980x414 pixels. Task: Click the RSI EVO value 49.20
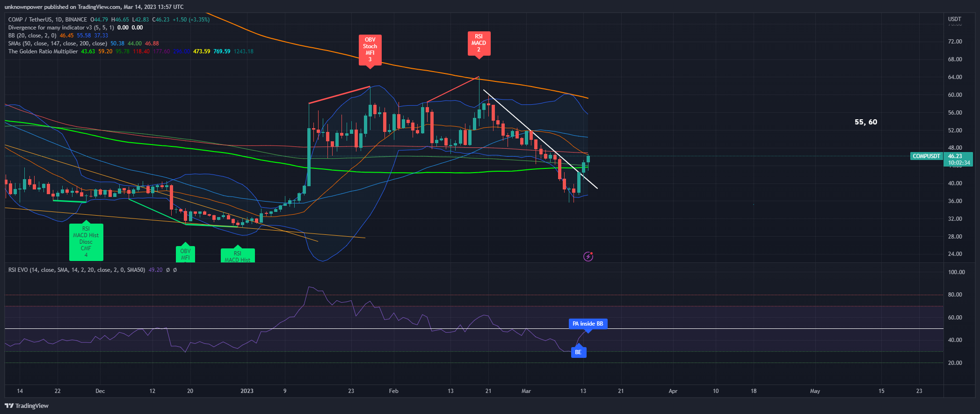(156, 270)
